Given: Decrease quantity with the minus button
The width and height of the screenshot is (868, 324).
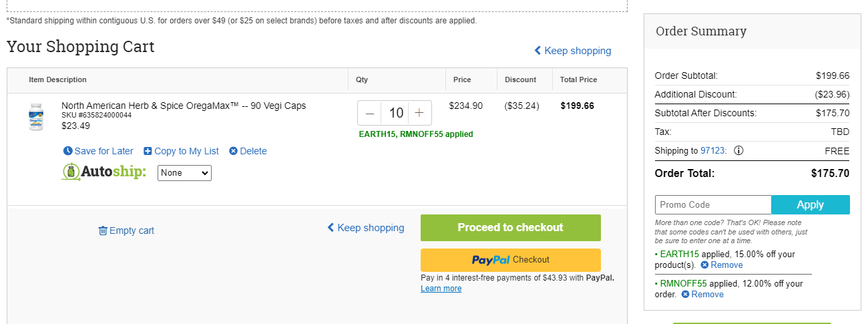Looking at the screenshot, I should [x=370, y=113].
